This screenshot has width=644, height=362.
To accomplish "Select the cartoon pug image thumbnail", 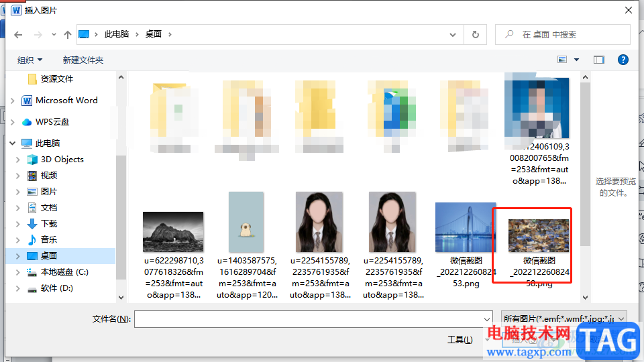I will (x=246, y=222).
